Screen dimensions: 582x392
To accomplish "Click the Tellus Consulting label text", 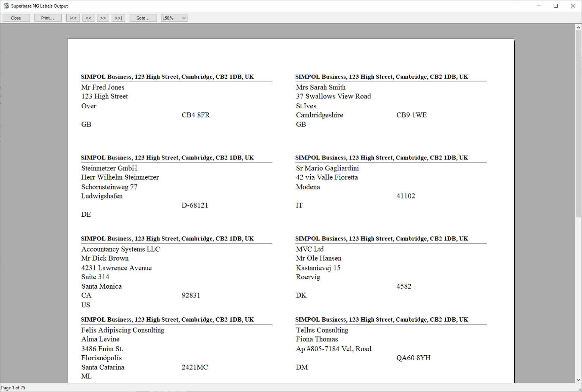I will (322, 330).
